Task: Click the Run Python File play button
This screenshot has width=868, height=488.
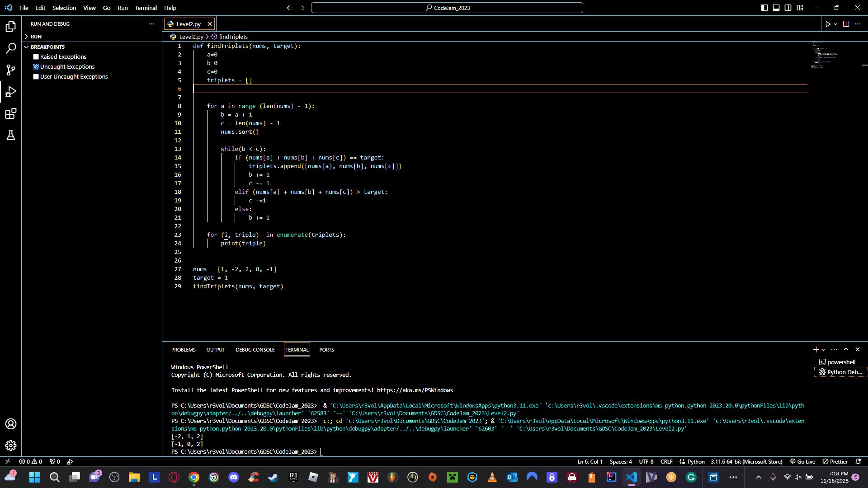Action: pyautogui.click(x=828, y=24)
